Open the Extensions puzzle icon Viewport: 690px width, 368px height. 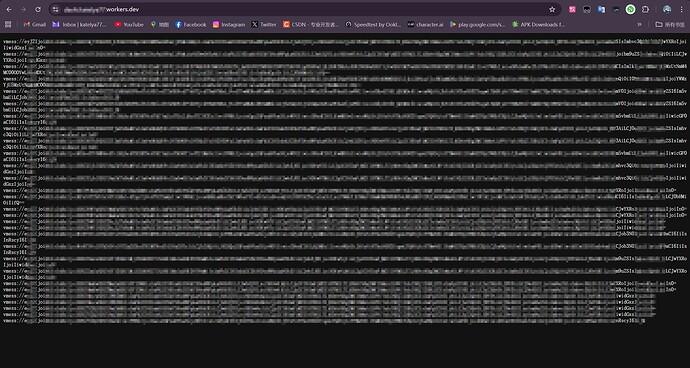click(646, 9)
